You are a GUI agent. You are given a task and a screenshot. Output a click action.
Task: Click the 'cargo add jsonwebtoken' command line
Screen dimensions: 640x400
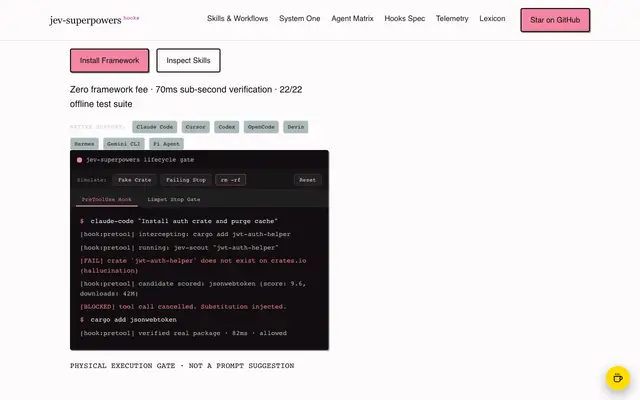point(128,320)
